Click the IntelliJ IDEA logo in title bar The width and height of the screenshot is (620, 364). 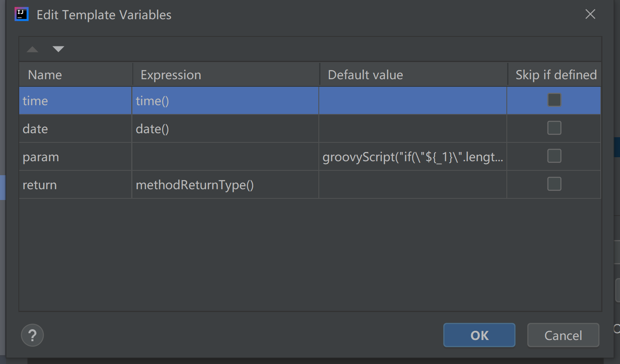(x=22, y=14)
